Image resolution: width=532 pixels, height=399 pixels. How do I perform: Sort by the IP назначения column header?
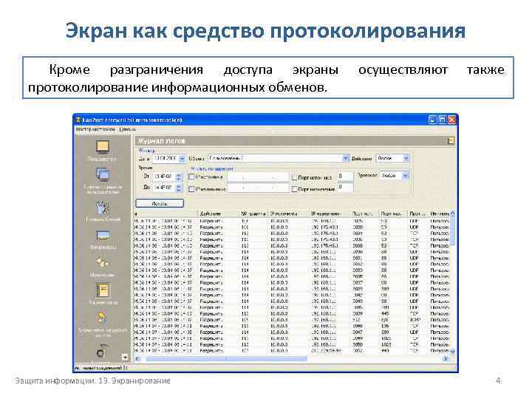330,214
